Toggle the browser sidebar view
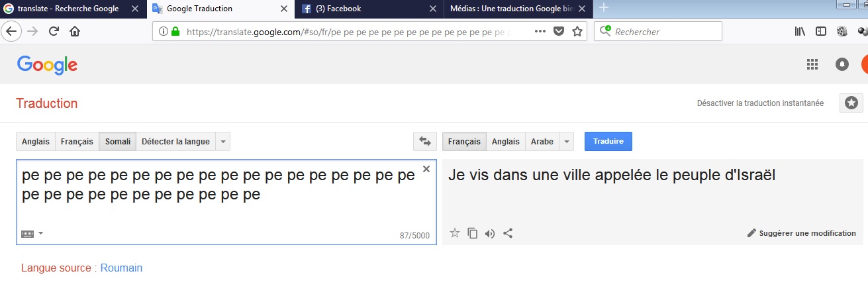The width and height of the screenshot is (868, 308). point(821,31)
